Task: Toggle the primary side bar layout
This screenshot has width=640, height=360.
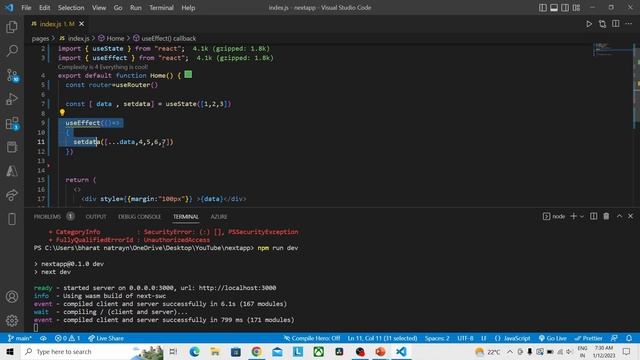Action: (543, 8)
